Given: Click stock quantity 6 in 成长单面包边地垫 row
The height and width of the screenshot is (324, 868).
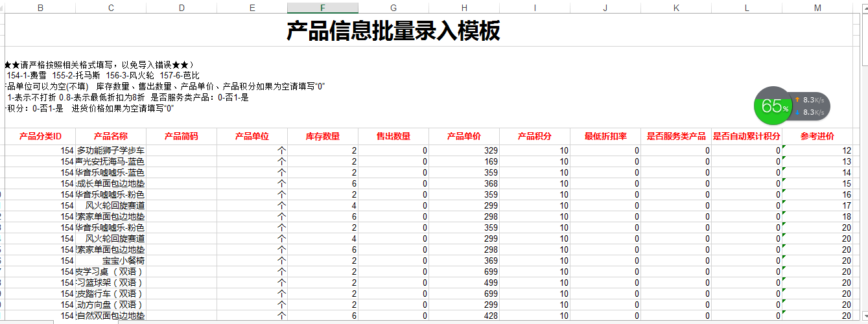Looking at the screenshot, I should coord(323,183).
